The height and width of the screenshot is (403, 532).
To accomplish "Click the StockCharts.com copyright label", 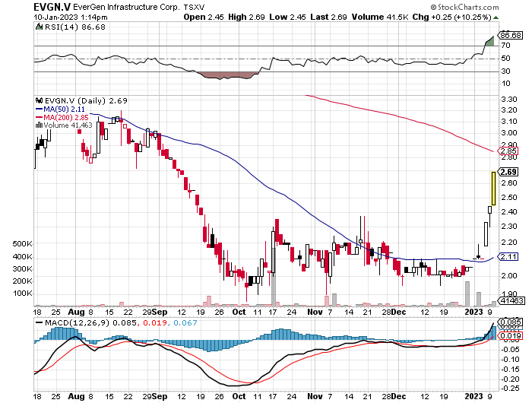I will click(x=465, y=7).
